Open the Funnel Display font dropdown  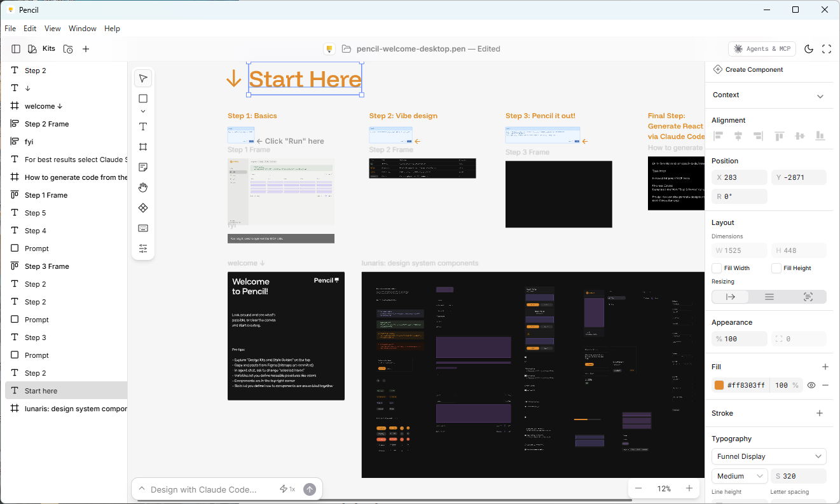click(x=768, y=456)
